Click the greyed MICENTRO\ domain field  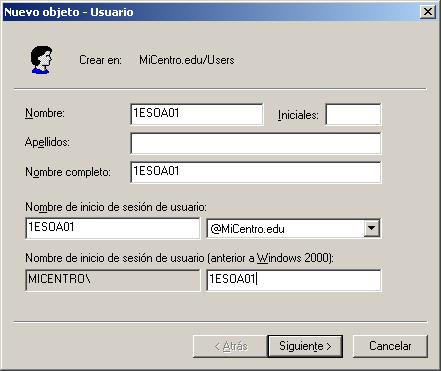pyautogui.click(x=113, y=280)
